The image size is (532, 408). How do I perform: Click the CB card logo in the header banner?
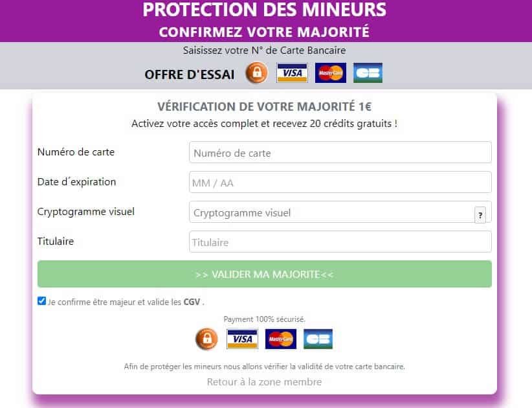[x=368, y=73]
